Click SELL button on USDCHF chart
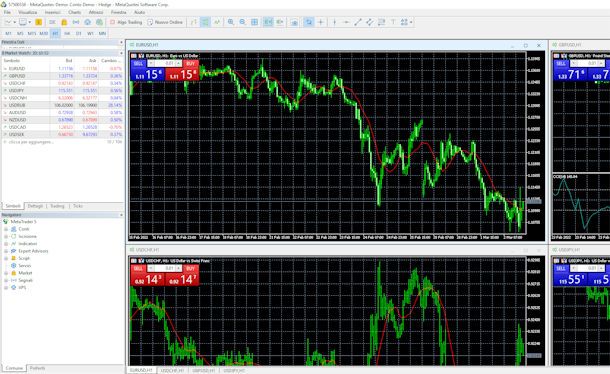Viewport: 610px width, 374px height. coord(138,269)
